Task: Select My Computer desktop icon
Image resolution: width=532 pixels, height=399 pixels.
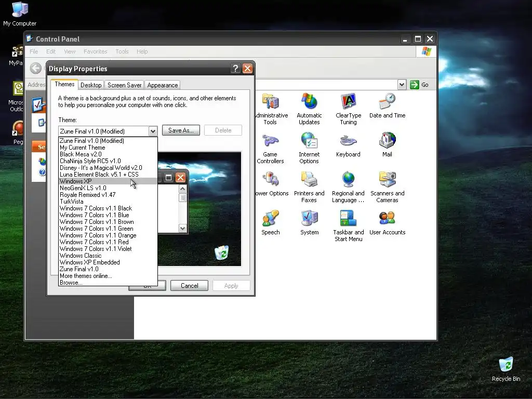Action: 20,14
